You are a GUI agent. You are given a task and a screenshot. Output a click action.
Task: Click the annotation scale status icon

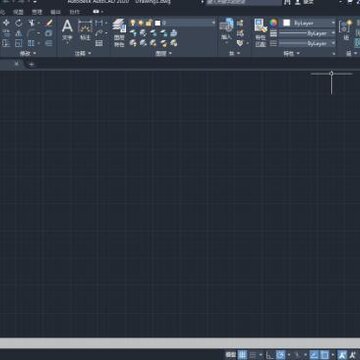342,355
